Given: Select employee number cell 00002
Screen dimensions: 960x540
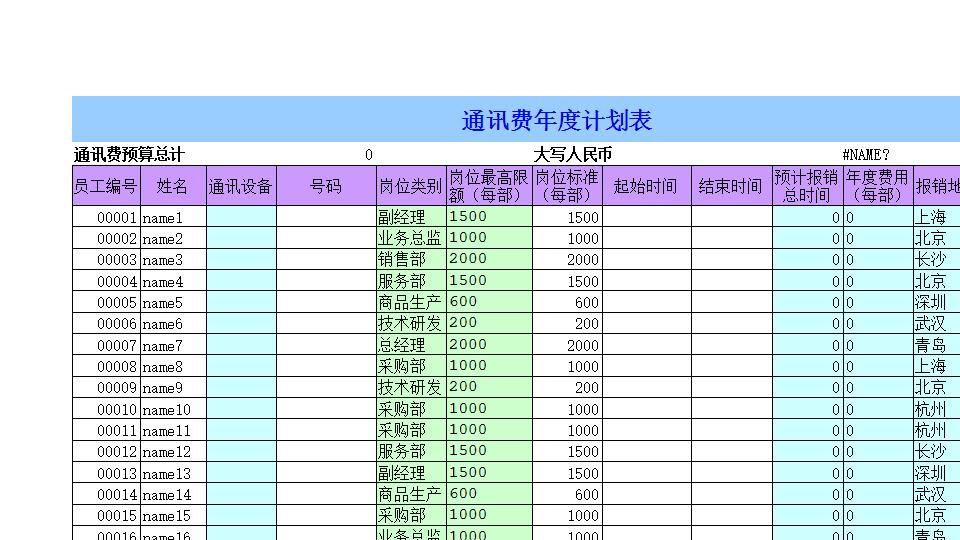Looking at the screenshot, I should tap(107, 238).
